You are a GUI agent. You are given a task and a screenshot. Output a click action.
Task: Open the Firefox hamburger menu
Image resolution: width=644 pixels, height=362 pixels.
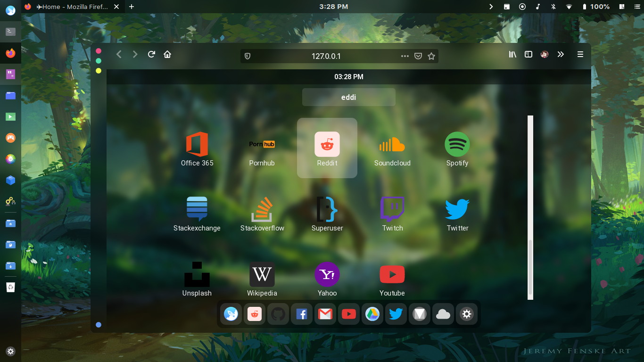pyautogui.click(x=580, y=55)
